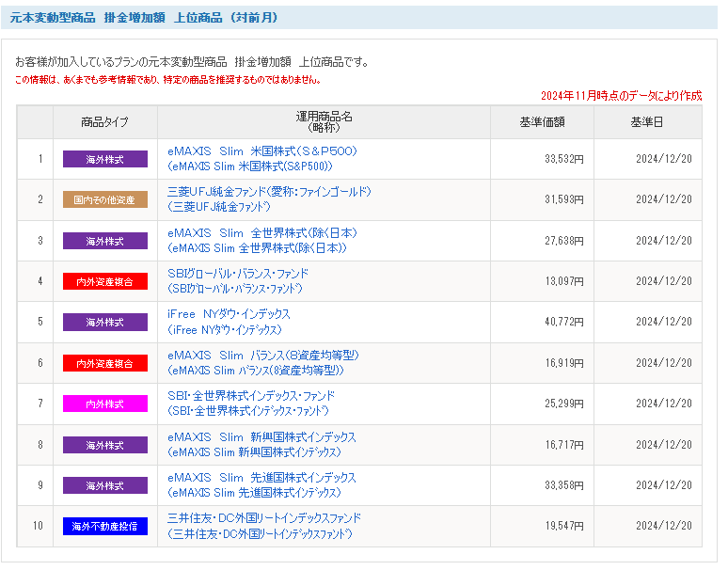Click 内外資産複合 badge in rank 4 row
This screenshot has width=728, height=570.
[105, 281]
